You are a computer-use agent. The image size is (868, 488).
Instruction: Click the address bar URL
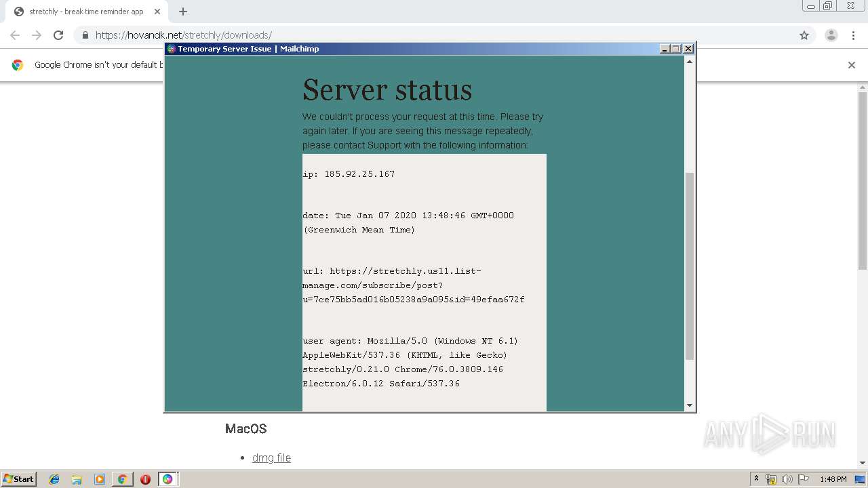click(184, 35)
